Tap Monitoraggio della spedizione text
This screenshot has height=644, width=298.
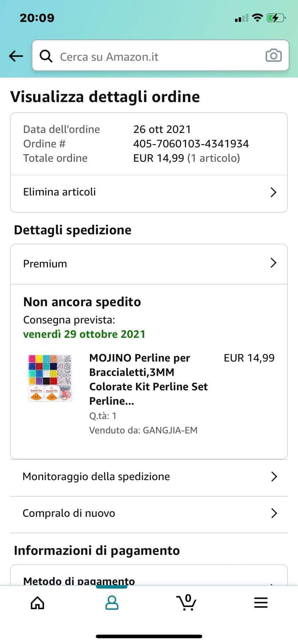96,477
